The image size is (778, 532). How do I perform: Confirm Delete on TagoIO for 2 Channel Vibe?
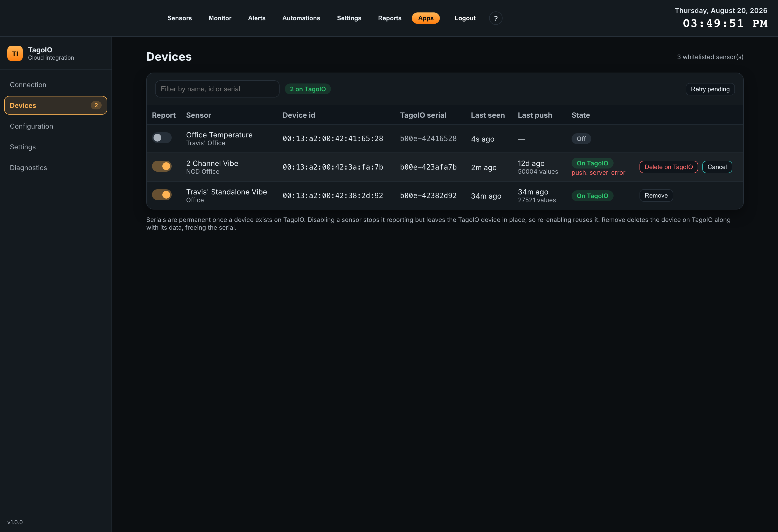pyautogui.click(x=669, y=167)
